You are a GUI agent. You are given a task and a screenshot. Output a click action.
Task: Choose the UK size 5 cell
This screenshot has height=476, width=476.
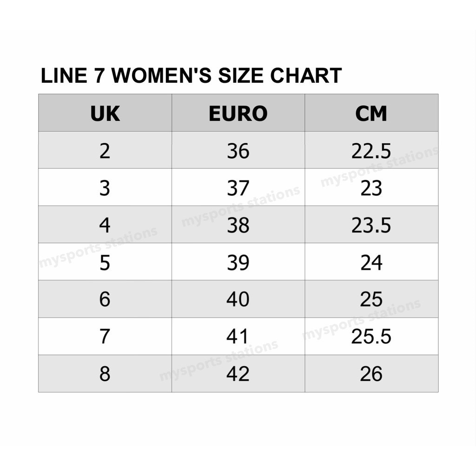105,262
